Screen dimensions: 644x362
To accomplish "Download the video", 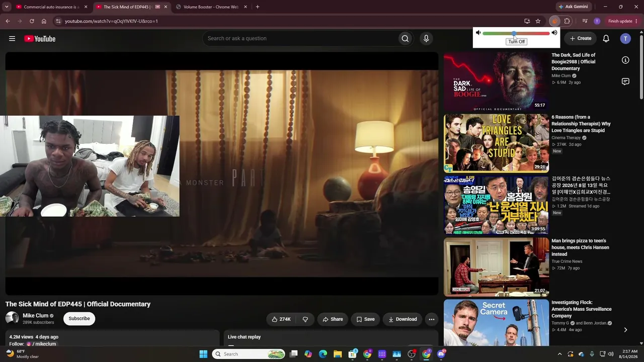I will point(403,319).
